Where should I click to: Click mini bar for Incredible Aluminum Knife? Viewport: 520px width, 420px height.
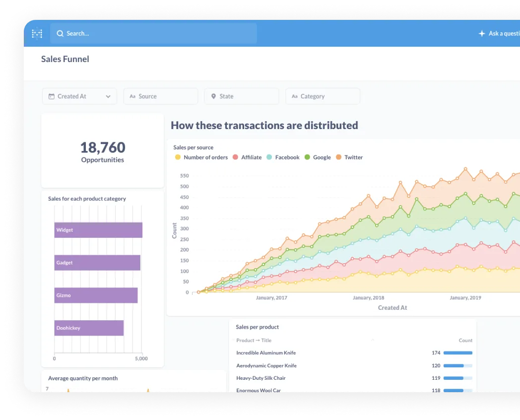[458, 353]
